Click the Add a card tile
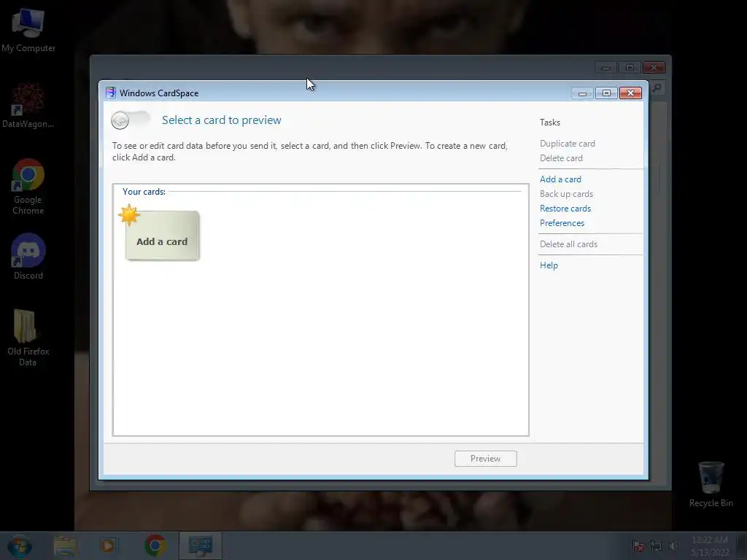 162,236
